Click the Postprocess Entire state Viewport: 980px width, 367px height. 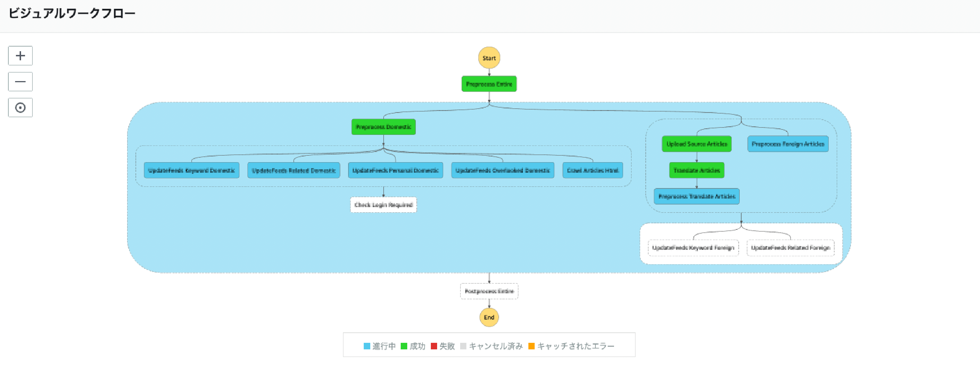point(489,291)
